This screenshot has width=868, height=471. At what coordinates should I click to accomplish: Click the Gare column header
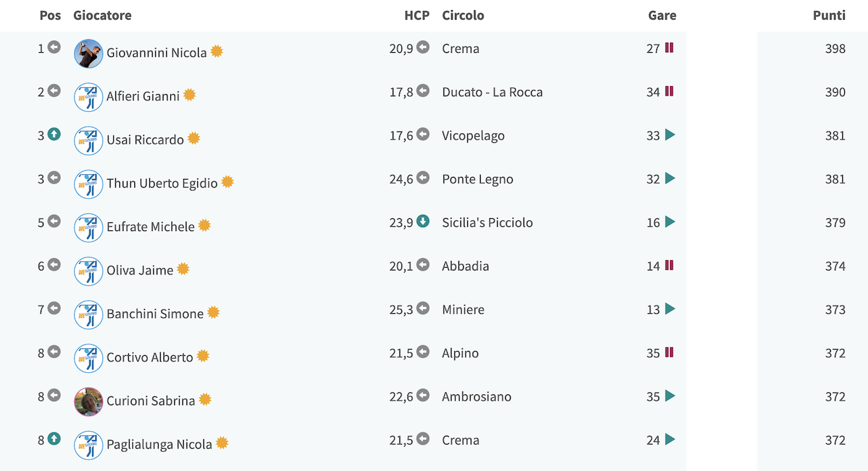click(x=663, y=15)
